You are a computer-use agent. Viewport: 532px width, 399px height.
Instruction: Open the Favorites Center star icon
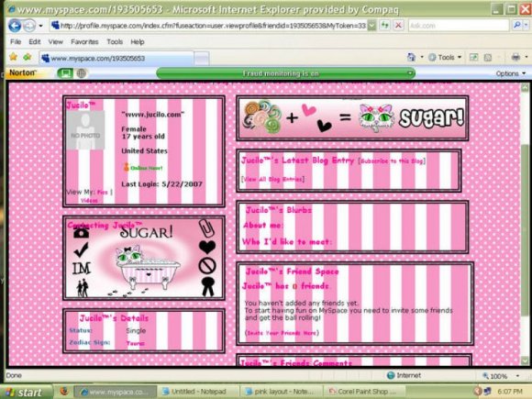pyautogui.click(x=13, y=57)
